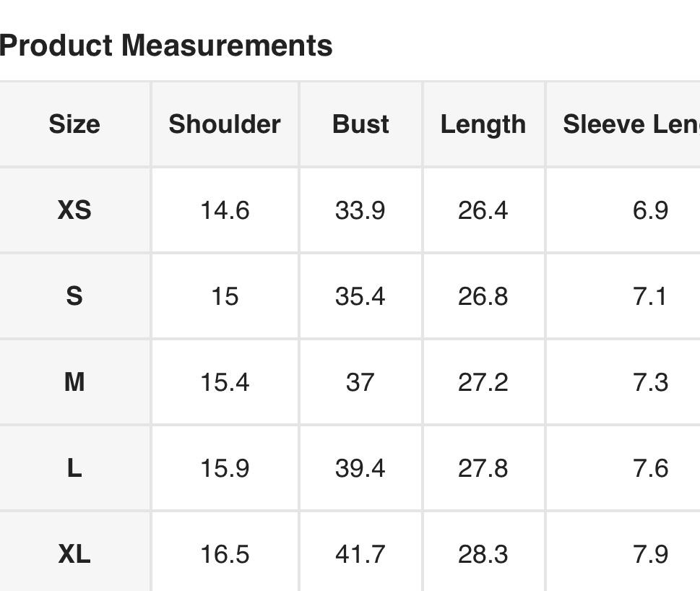Click the Length column header
The height and width of the screenshot is (591, 700).
click(483, 124)
